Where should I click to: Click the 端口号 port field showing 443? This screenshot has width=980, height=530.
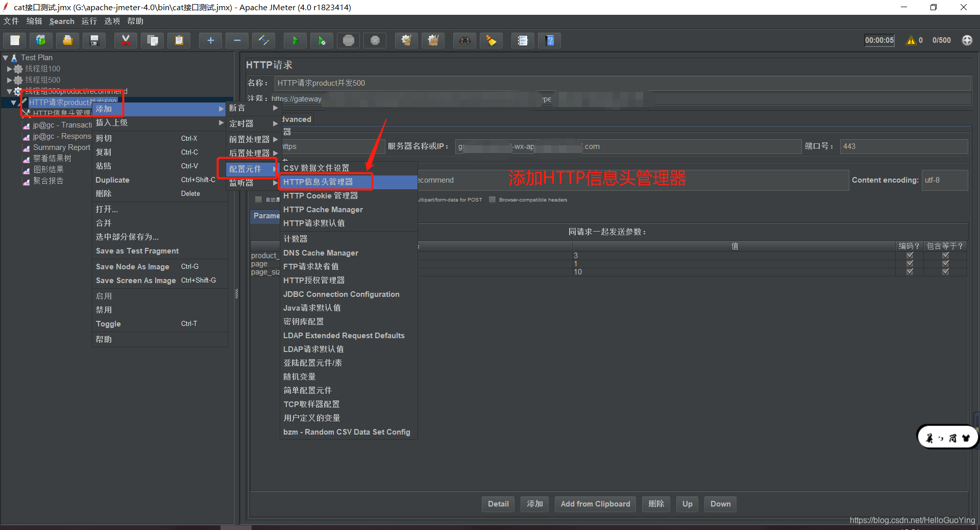coord(904,146)
